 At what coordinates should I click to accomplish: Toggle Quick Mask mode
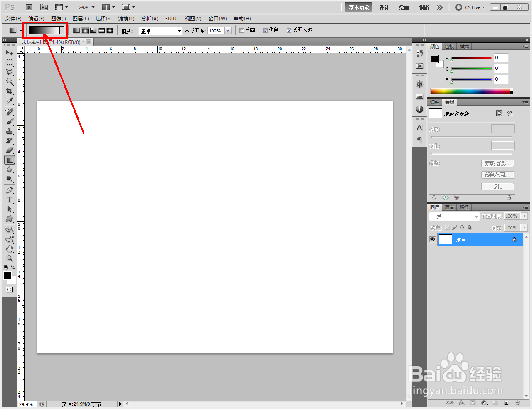(x=10, y=290)
